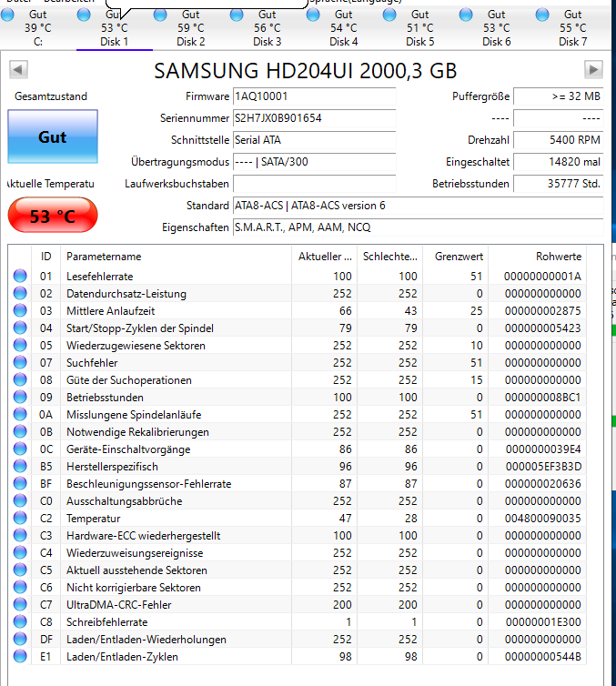Click the Firmware field 1AQ10001
This screenshot has width=616, height=686.
[x=315, y=96]
